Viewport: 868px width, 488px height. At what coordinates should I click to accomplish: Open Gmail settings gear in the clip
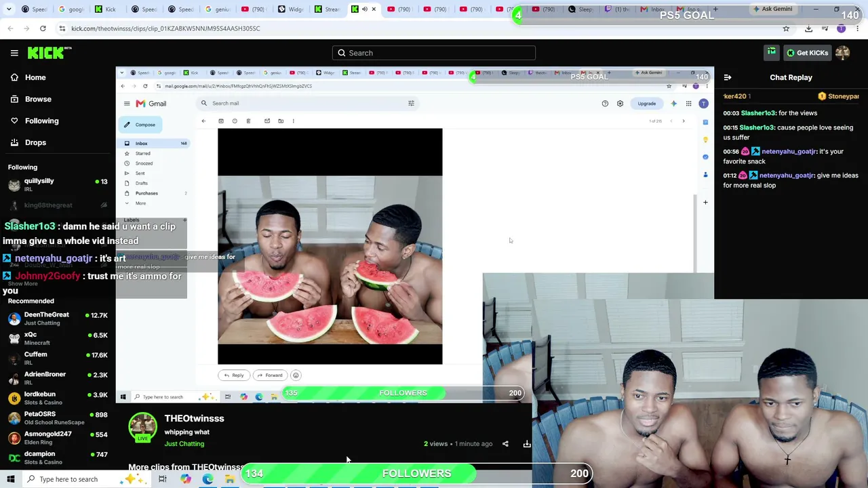click(620, 104)
